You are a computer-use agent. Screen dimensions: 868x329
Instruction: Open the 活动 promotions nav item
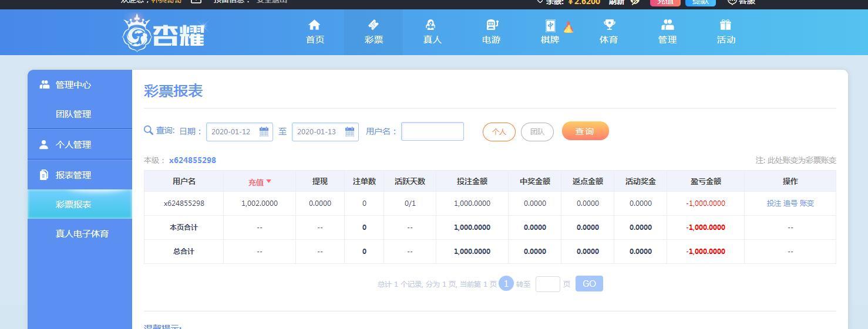[726, 32]
